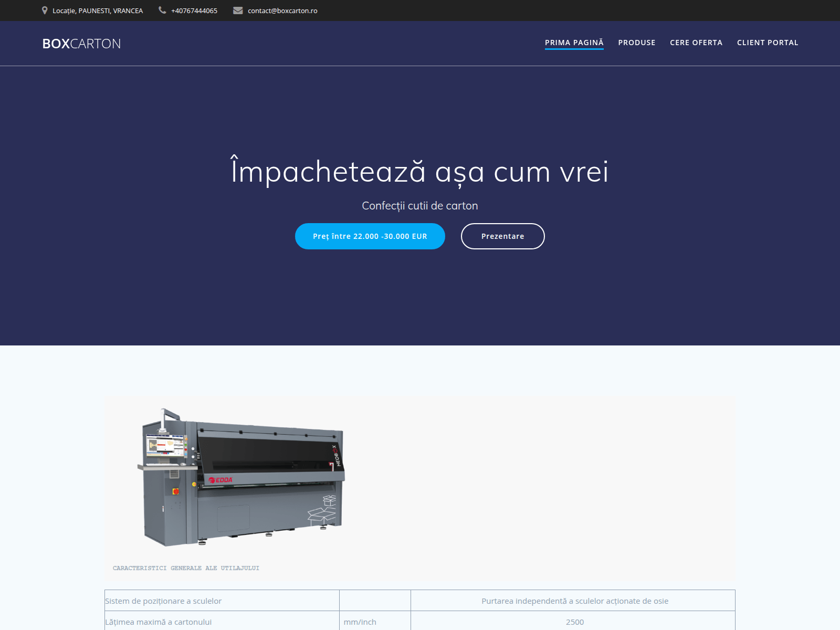
Task: Click the EDDA machine product image
Action: click(x=241, y=477)
